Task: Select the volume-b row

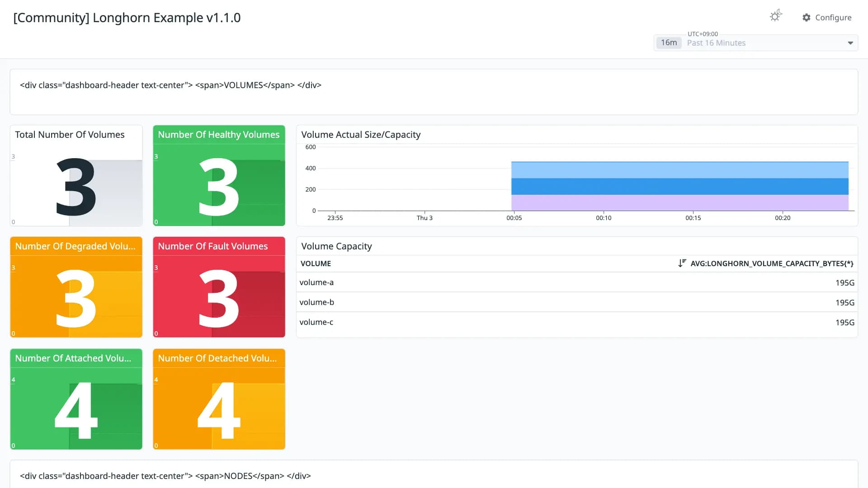Action: click(577, 302)
